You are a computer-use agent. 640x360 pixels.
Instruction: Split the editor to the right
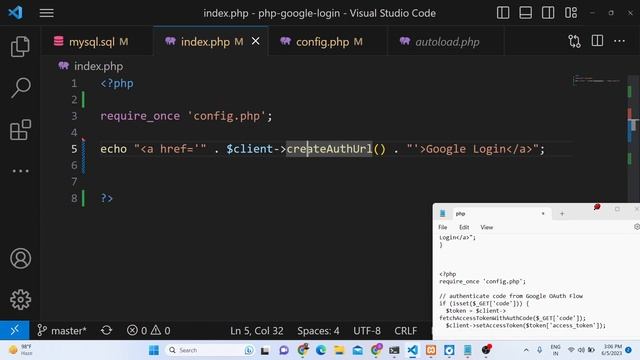597,41
